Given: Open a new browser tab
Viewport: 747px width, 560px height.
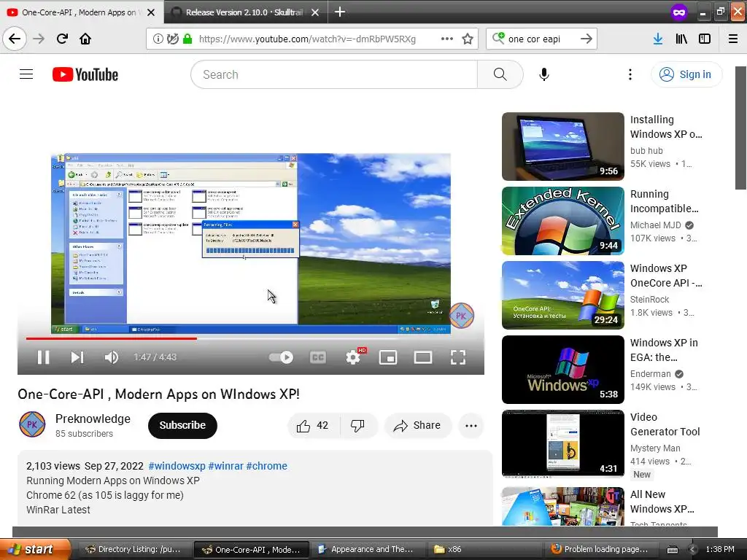Looking at the screenshot, I should (x=340, y=12).
